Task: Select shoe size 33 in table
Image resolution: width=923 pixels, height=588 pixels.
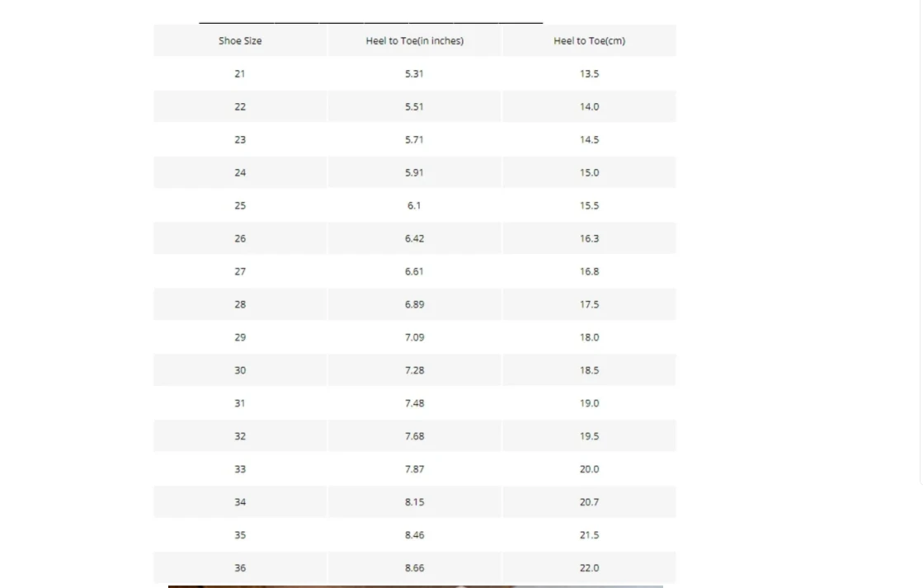Action: pos(240,469)
